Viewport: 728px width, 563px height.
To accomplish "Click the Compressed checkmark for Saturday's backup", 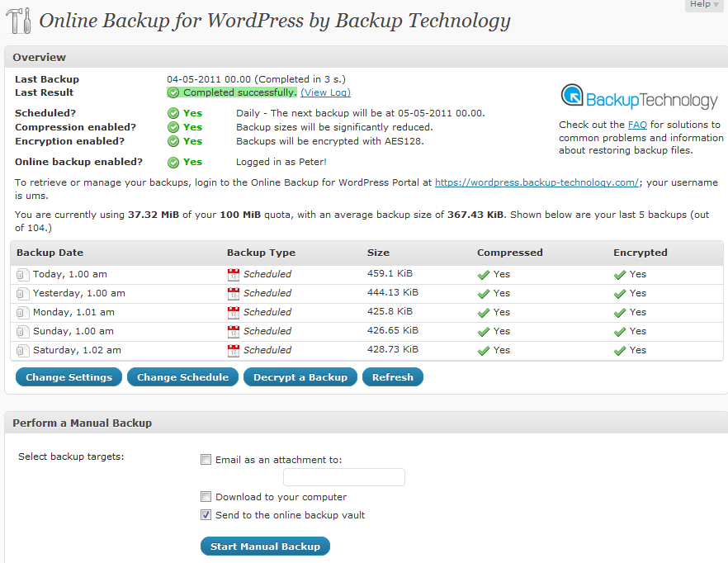I will [484, 351].
